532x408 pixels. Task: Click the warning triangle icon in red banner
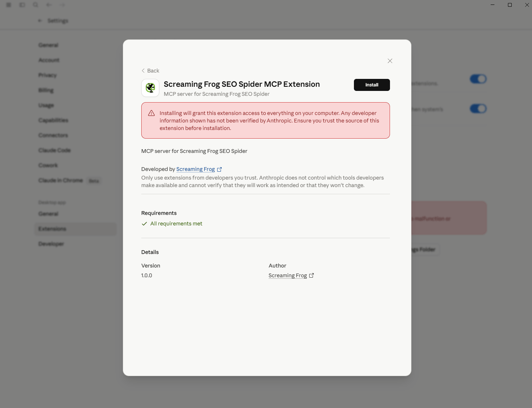(151, 113)
